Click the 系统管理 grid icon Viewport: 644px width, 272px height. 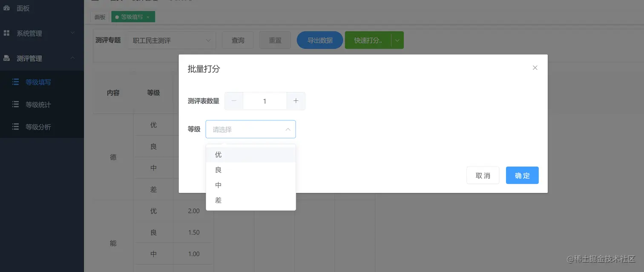coord(6,33)
